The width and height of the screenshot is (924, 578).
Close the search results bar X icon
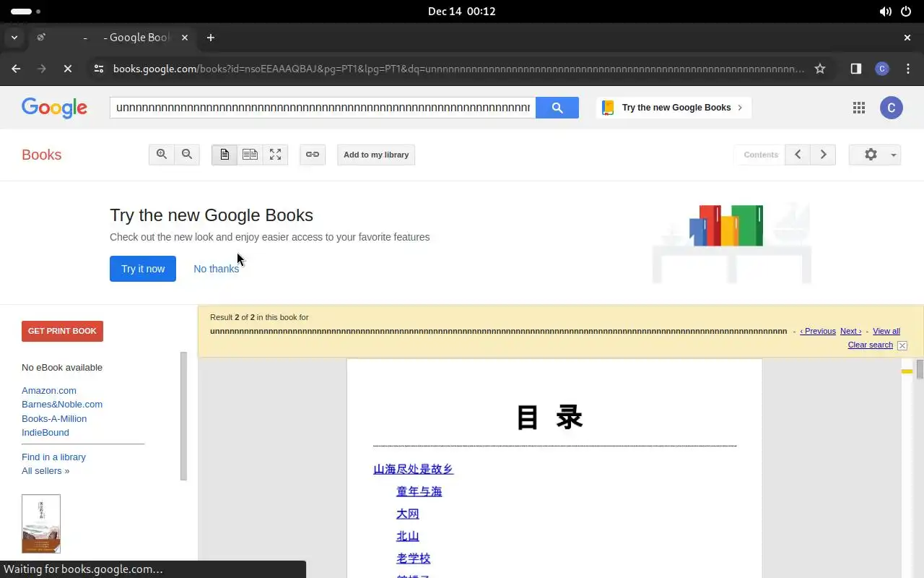point(902,345)
